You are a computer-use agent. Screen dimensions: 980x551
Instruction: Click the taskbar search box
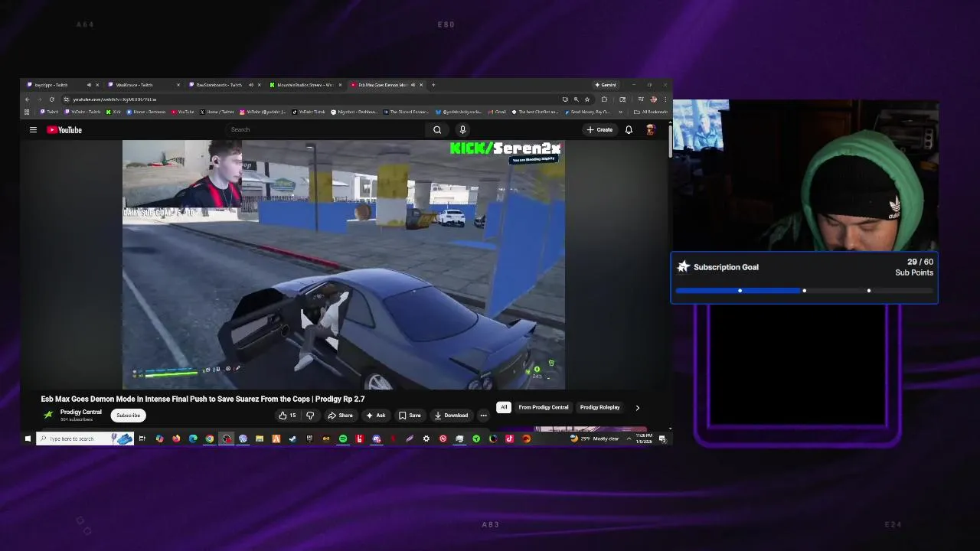(x=84, y=439)
